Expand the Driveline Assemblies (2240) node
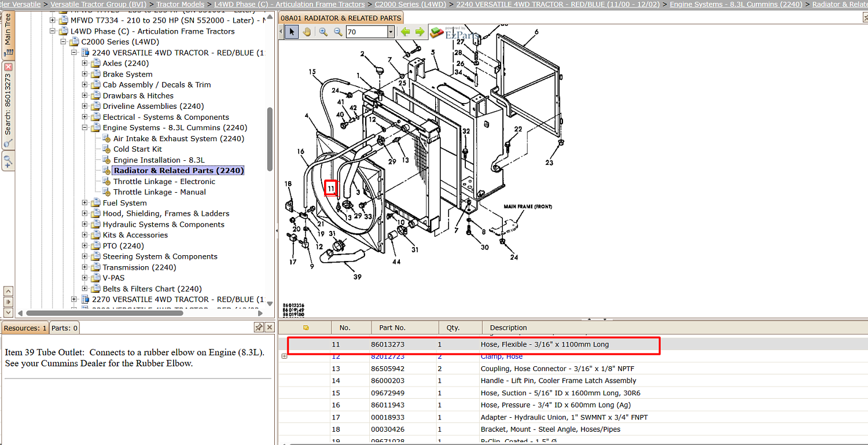 click(x=84, y=106)
